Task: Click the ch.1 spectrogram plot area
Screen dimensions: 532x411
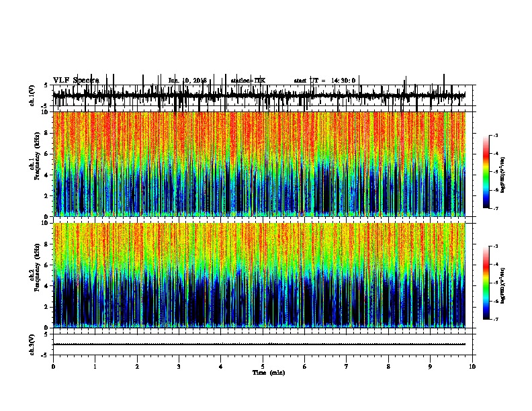Action: [259, 164]
